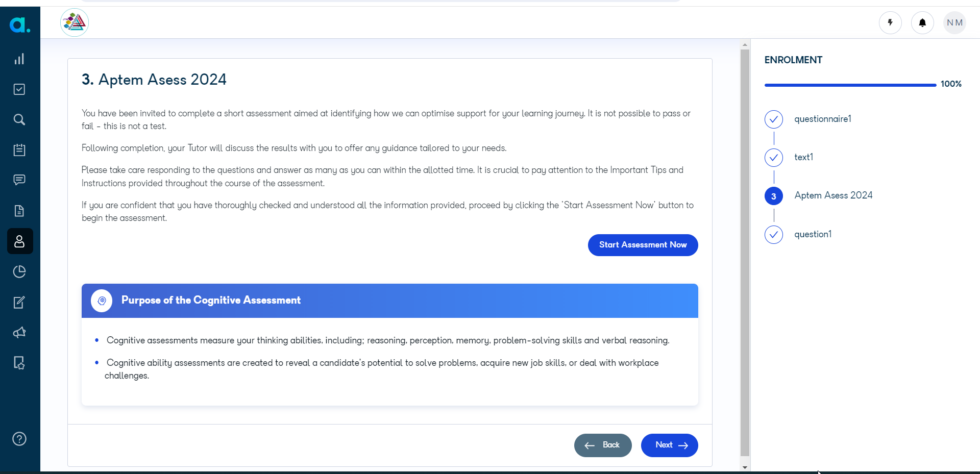Open the NM user avatar menu
980x474 pixels.
tap(954, 23)
